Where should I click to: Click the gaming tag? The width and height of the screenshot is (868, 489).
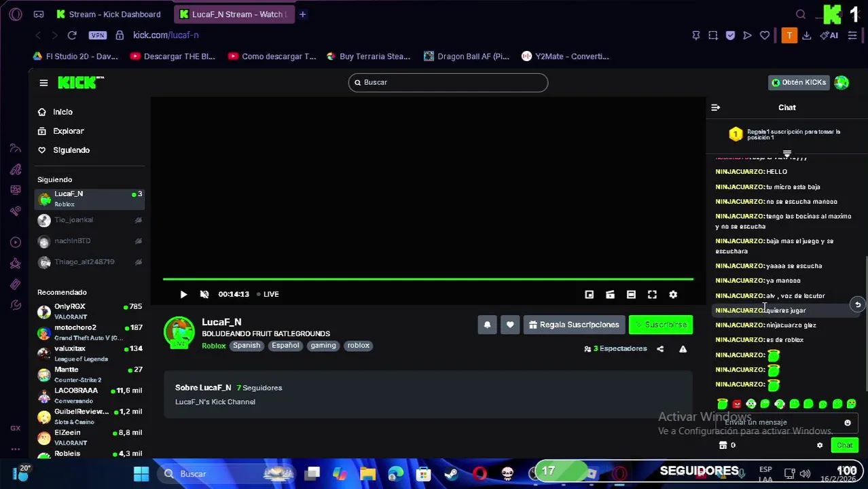point(323,346)
